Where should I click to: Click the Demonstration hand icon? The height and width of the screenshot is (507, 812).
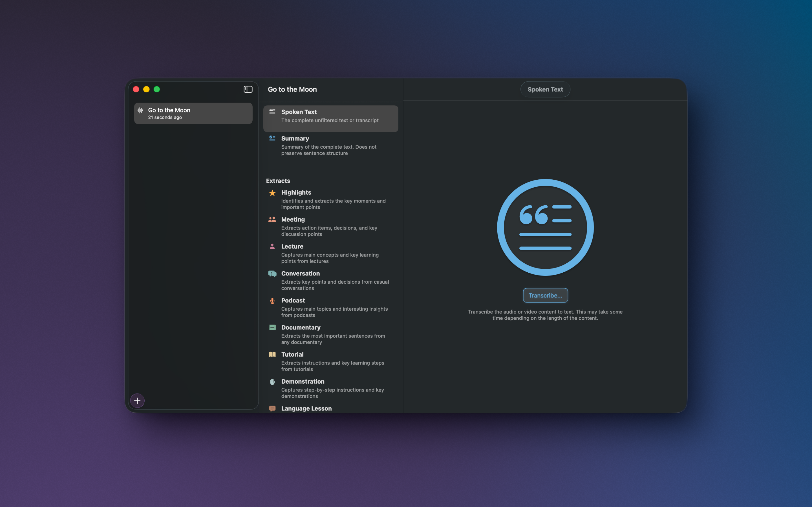(x=272, y=381)
